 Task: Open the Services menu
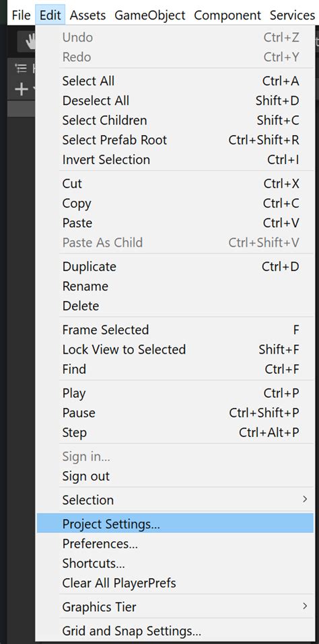click(x=292, y=15)
